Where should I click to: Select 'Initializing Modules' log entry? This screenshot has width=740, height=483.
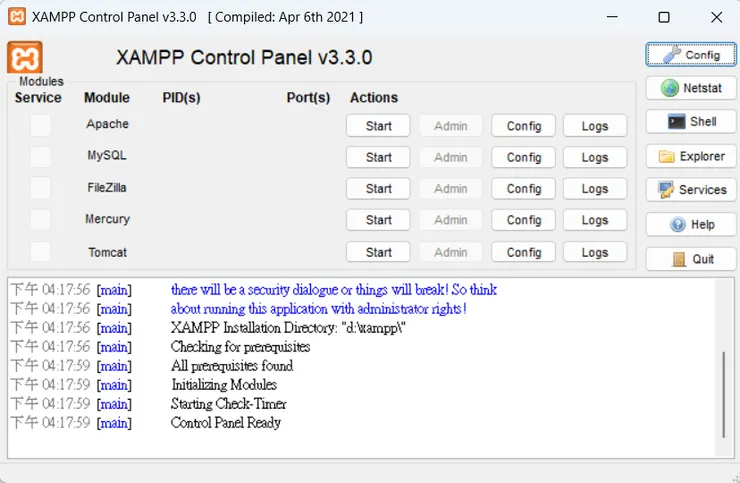tap(224, 385)
